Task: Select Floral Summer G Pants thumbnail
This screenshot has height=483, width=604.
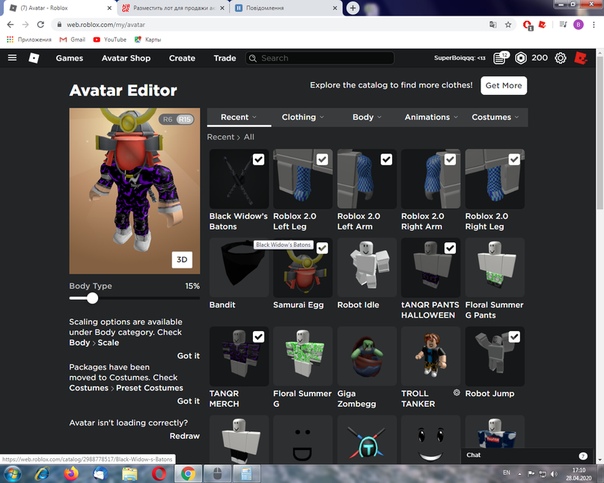Action: point(495,267)
